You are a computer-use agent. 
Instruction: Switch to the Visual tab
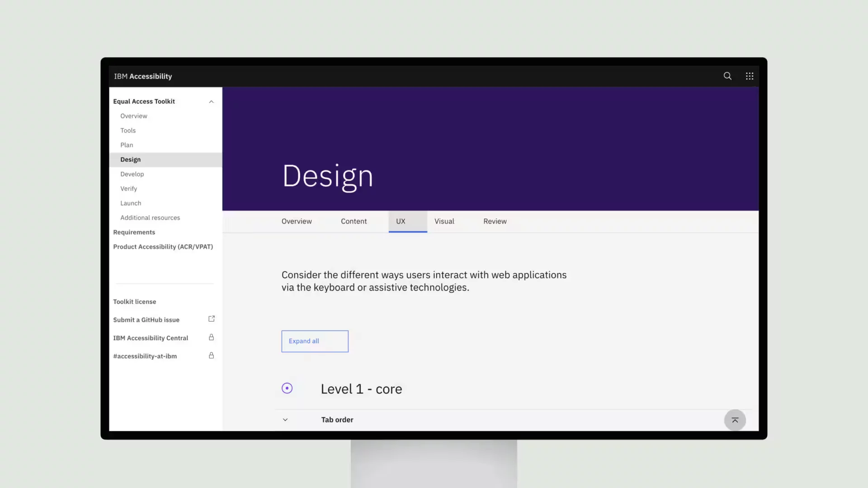pyautogui.click(x=444, y=221)
